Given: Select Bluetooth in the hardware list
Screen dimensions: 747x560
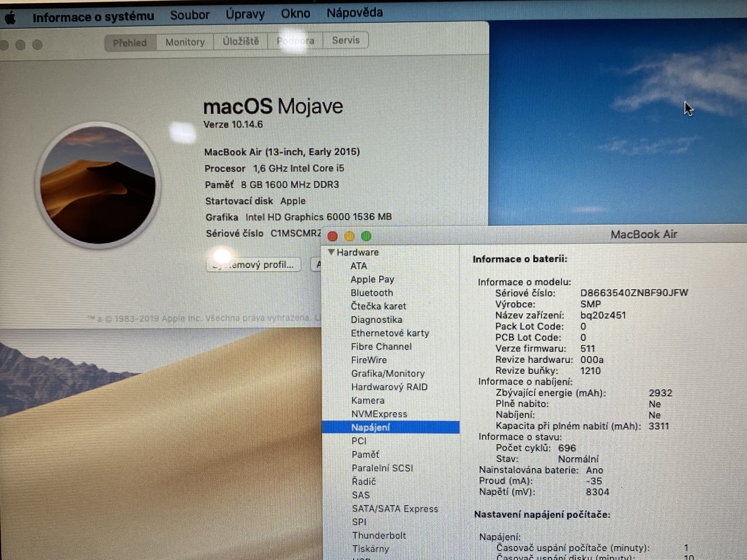Looking at the screenshot, I should click(372, 293).
